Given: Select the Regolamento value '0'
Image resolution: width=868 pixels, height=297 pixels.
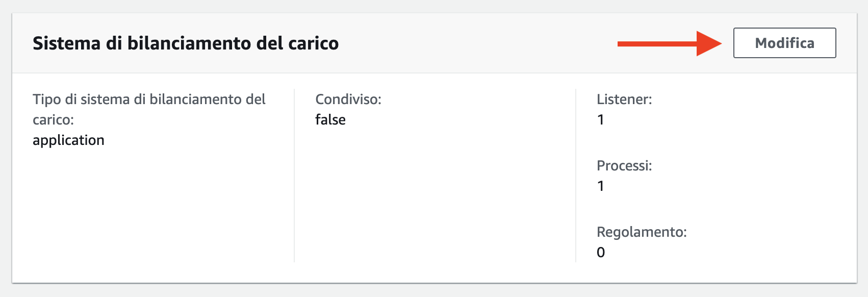Looking at the screenshot, I should (x=601, y=252).
